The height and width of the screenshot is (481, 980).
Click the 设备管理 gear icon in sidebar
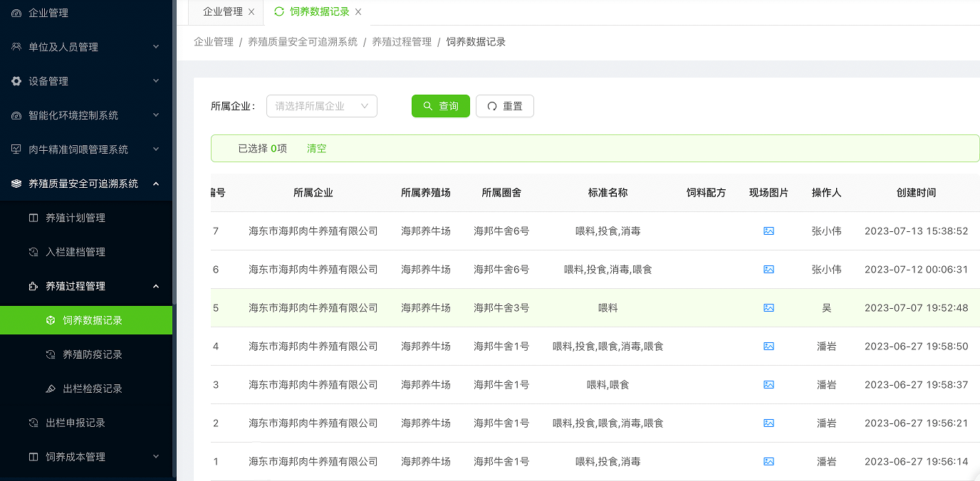coord(16,81)
